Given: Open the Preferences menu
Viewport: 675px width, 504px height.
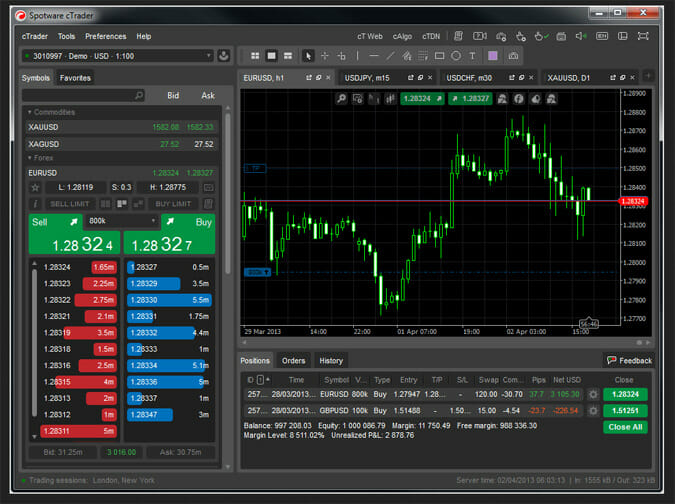Looking at the screenshot, I should [x=105, y=37].
